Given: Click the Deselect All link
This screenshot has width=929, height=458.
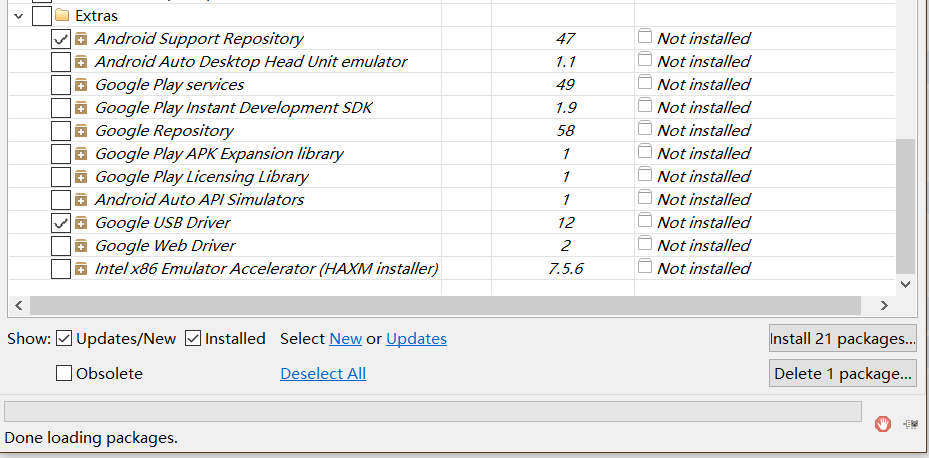Looking at the screenshot, I should pos(323,374).
